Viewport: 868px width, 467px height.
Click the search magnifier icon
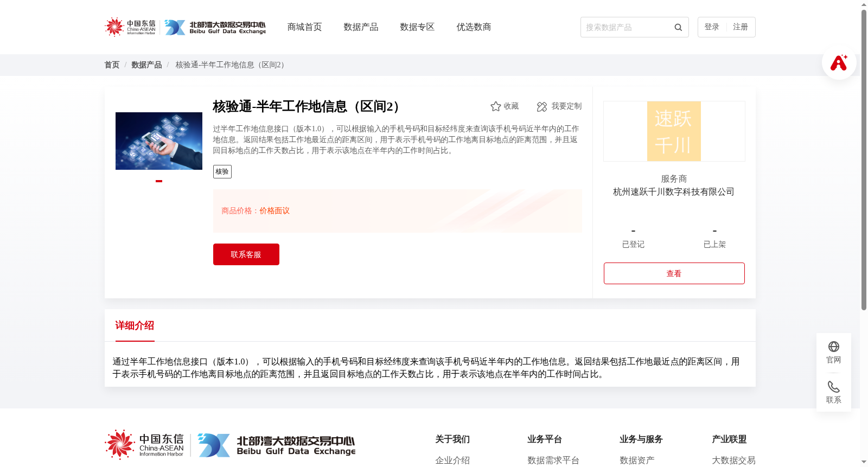pos(678,27)
